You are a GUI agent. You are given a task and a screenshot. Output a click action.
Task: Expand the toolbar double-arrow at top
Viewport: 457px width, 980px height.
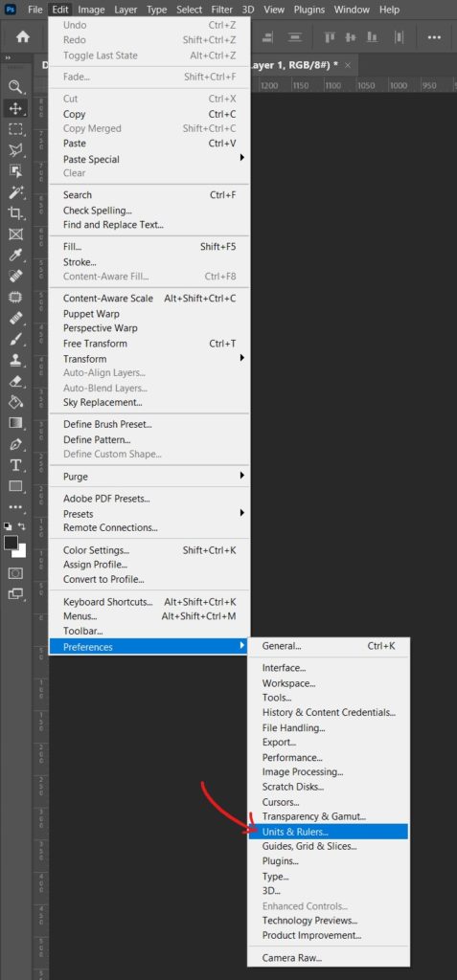point(8,58)
